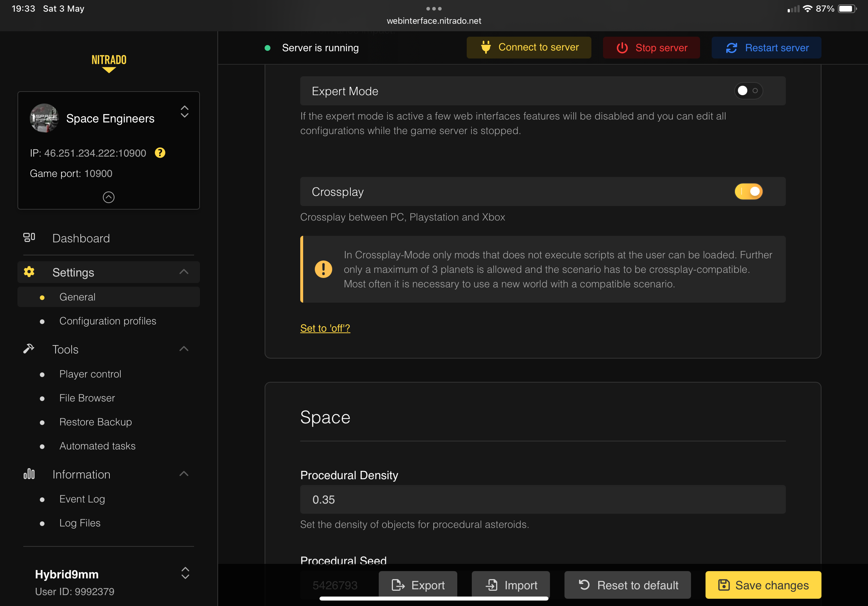This screenshot has width=868, height=606.
Task: Click the floppy disk save icon
Action: (x=724, y=585)
